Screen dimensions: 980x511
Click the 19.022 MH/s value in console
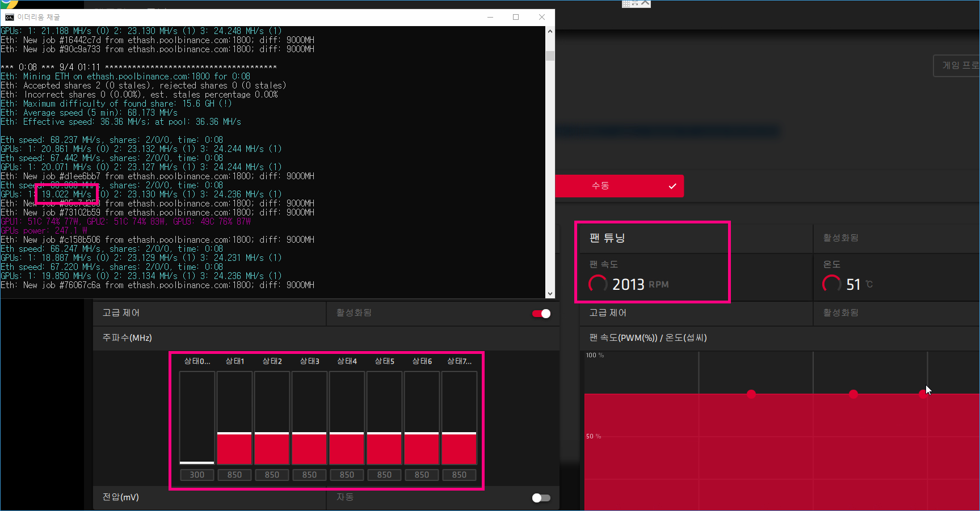click(66, 195)
